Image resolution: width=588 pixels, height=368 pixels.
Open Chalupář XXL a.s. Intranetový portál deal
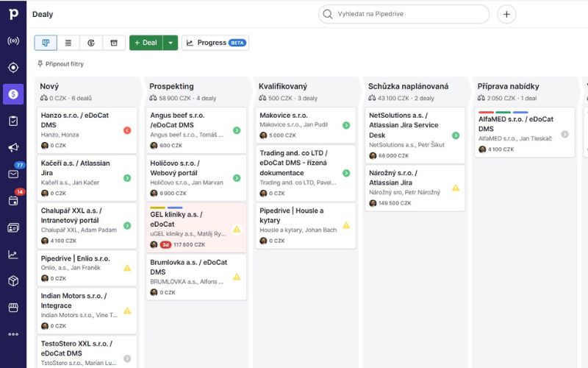(87, 226)
